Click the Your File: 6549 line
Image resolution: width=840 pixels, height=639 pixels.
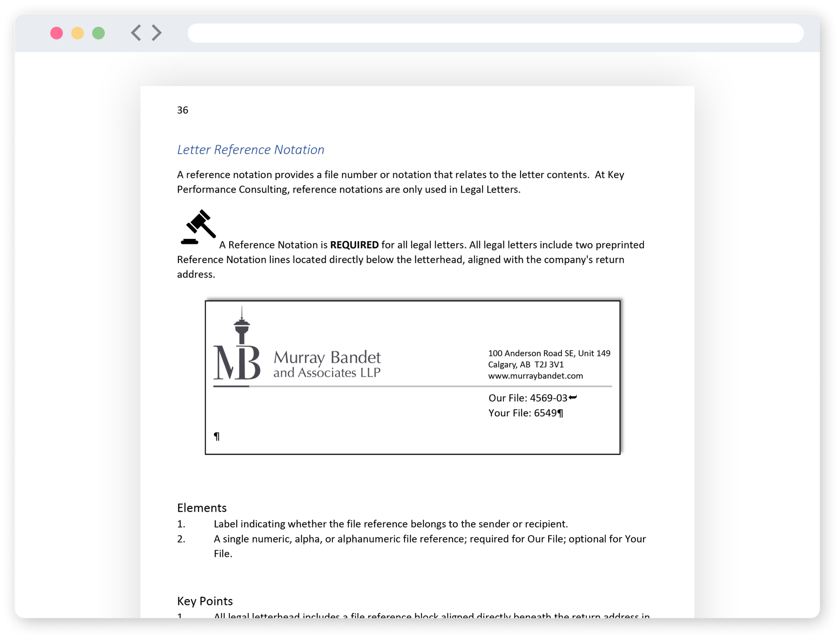(x=522, y=413)
